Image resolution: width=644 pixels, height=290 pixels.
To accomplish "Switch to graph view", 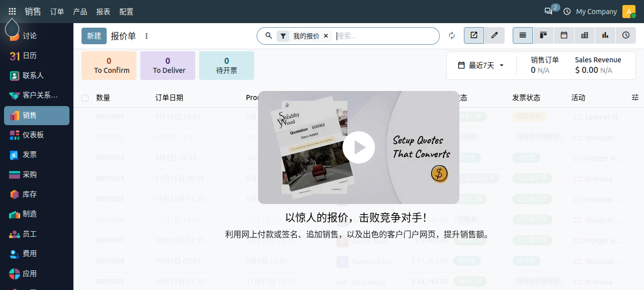I will [x=605, y=36].
